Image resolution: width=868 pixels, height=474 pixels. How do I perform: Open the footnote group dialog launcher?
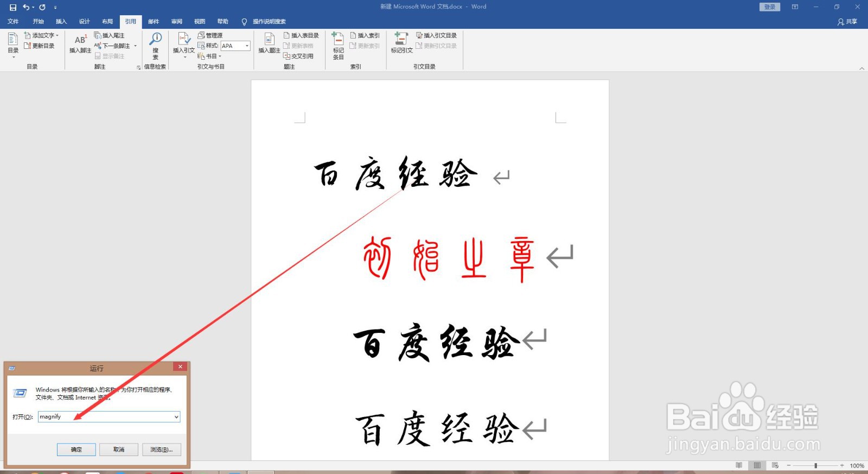[138, 67]
